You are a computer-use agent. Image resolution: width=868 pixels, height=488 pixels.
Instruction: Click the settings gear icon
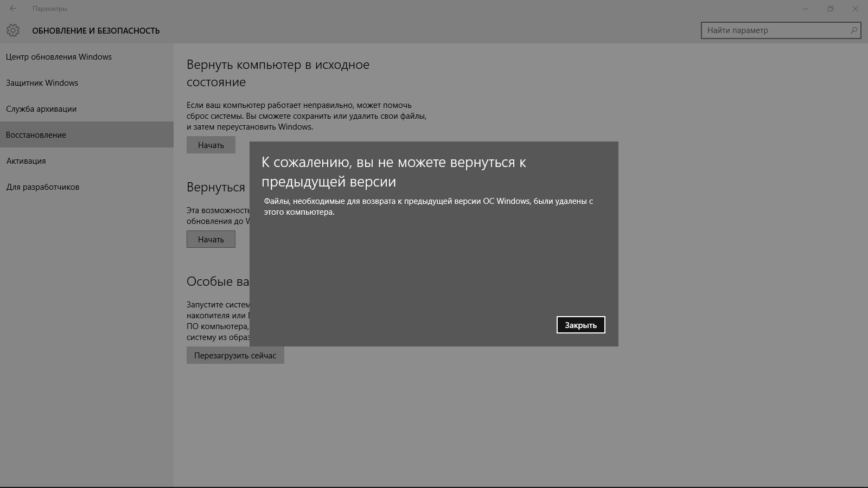(13, 30)
